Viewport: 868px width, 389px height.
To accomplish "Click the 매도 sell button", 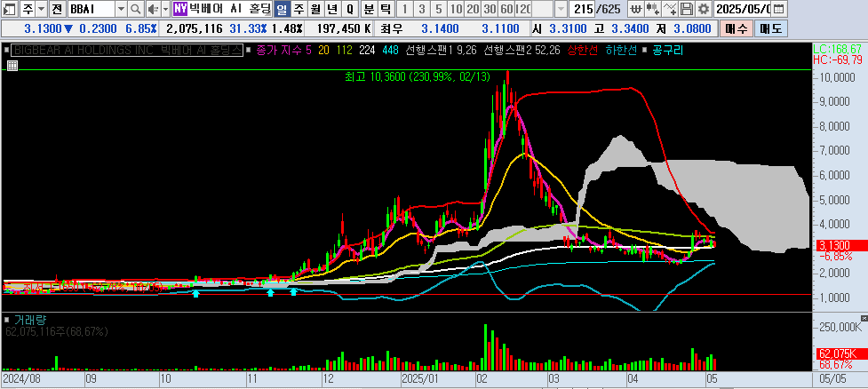I will pos(771,28).
